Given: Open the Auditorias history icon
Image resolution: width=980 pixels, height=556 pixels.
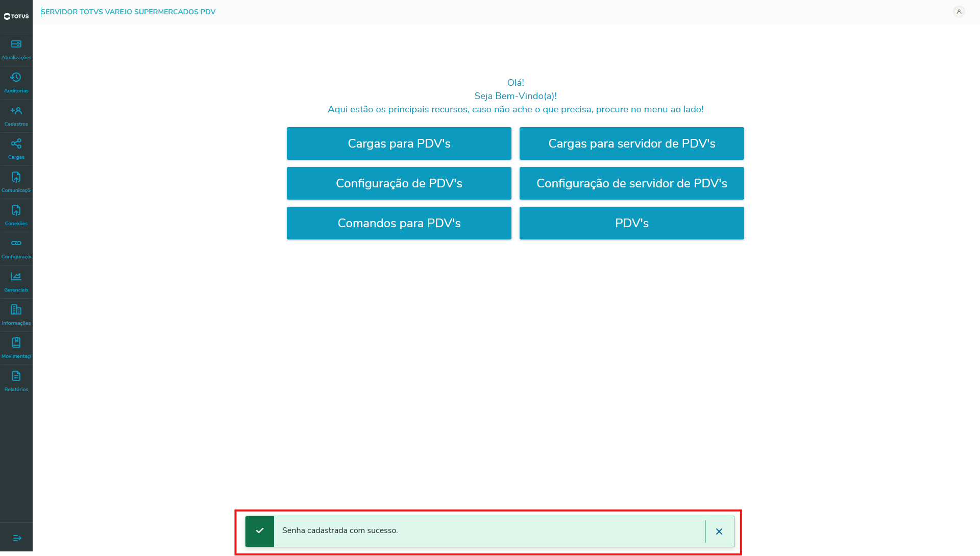Looking at the screenshot, I should [16, 78].
